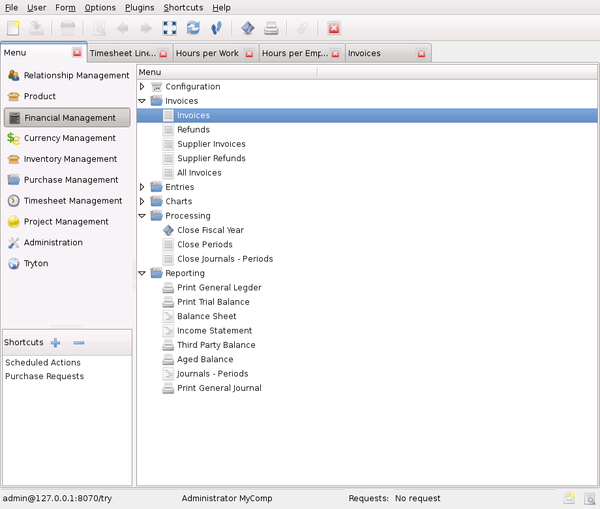
Task: Click the Attachment paperclip toolbar icon
Action: [302, 28]
